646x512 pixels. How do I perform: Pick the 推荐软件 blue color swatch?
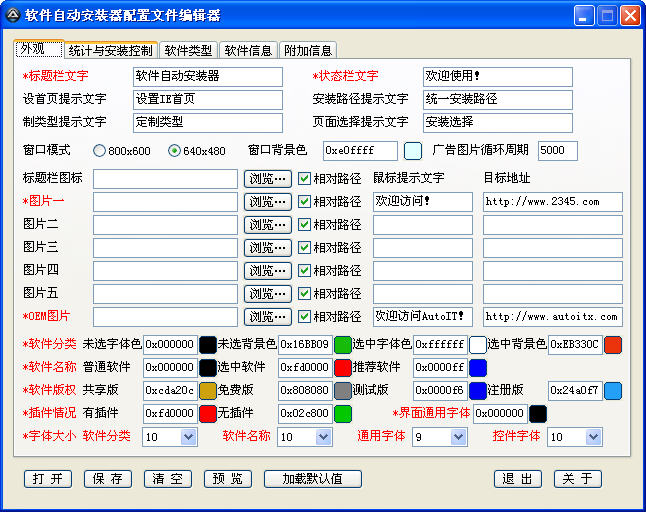coord(478,368)
